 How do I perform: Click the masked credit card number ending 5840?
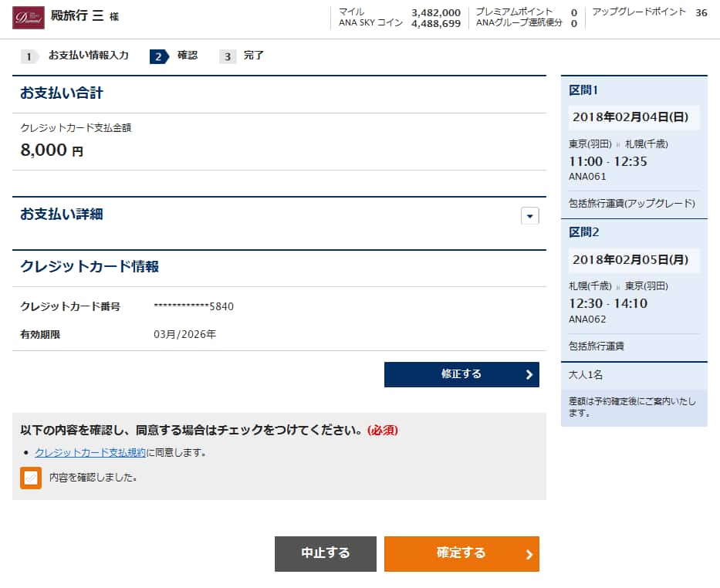click(194, 306)
